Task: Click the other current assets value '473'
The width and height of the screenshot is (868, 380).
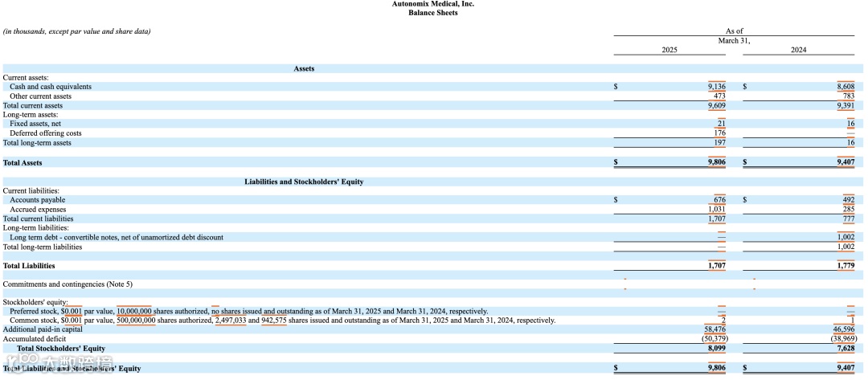Action: (x=719, y=96)
